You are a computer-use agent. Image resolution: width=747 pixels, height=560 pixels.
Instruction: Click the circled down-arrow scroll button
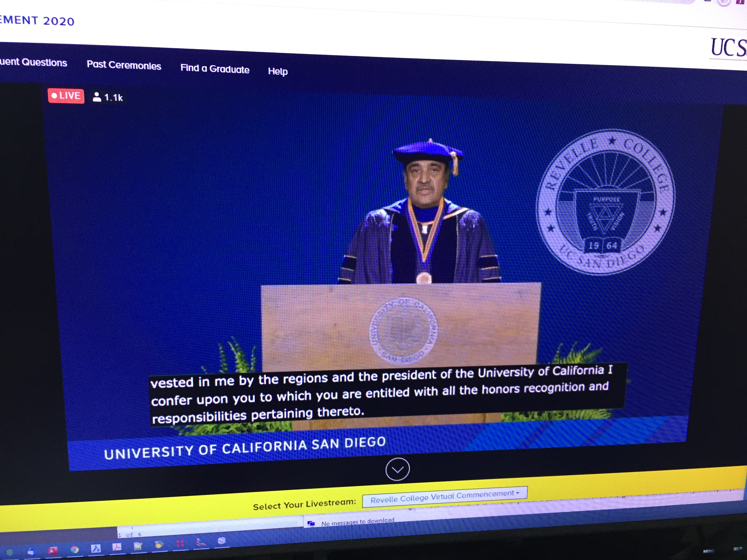(398, 469)
